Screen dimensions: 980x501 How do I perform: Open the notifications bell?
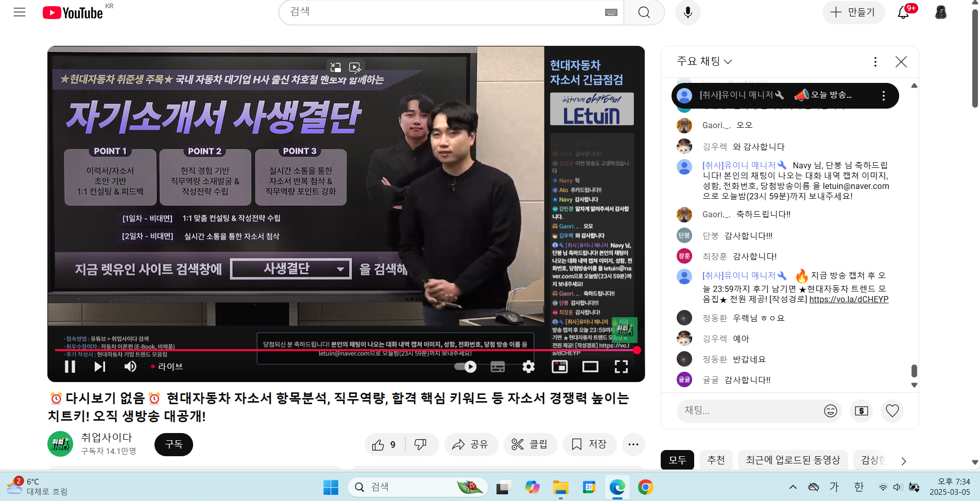[903, 12]
